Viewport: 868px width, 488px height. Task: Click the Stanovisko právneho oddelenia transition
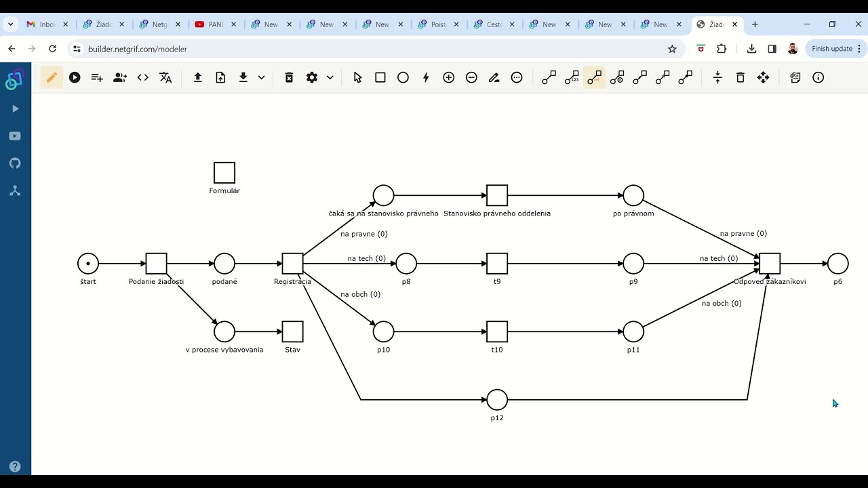click(497, 195)
